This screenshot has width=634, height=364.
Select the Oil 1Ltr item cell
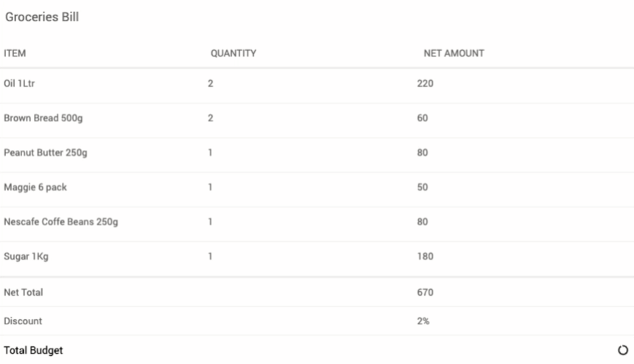click(x=20, y=84)
